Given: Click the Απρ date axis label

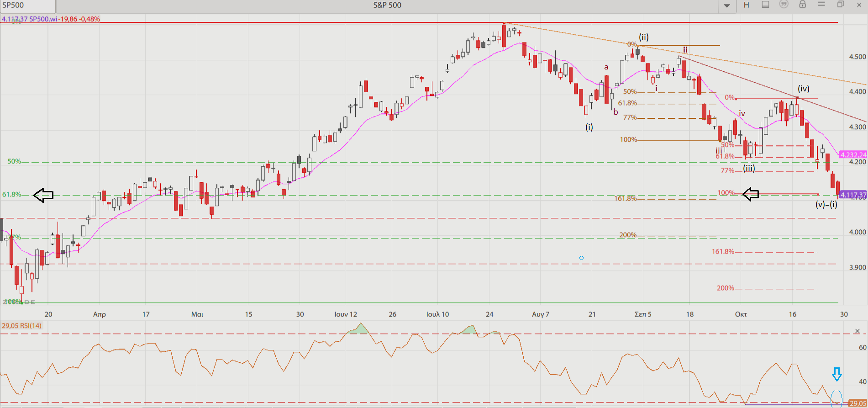Looking at the screenshot, I should pos(100,314).
